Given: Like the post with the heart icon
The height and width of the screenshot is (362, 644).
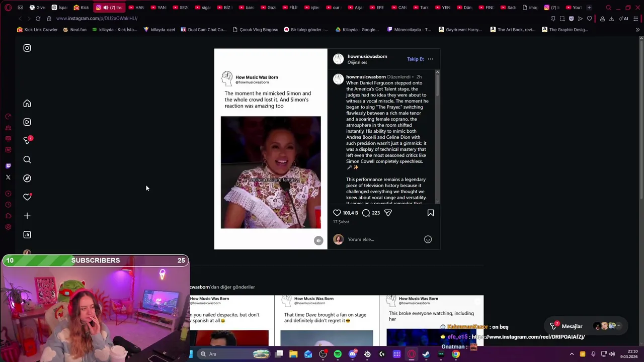Looking at the screenshot, I should 337,213.
